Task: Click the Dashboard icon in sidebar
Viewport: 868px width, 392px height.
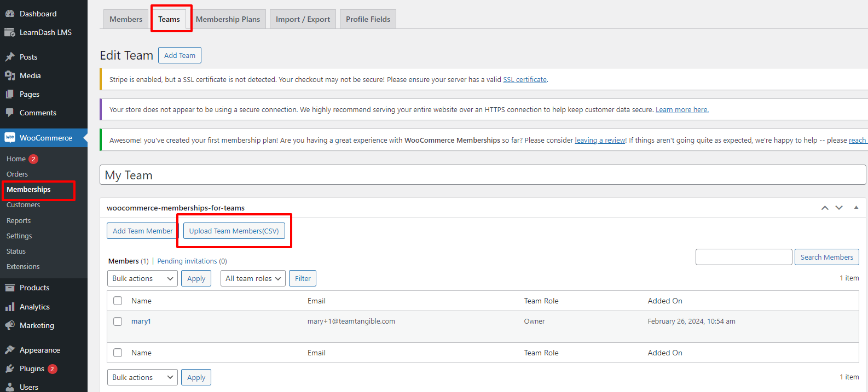Action: point(10,14)
